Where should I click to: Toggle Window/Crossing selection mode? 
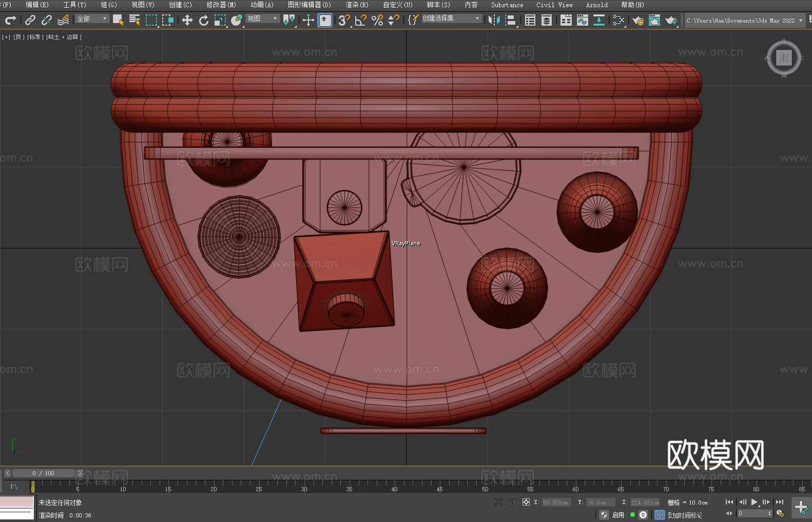coord(167,20)
